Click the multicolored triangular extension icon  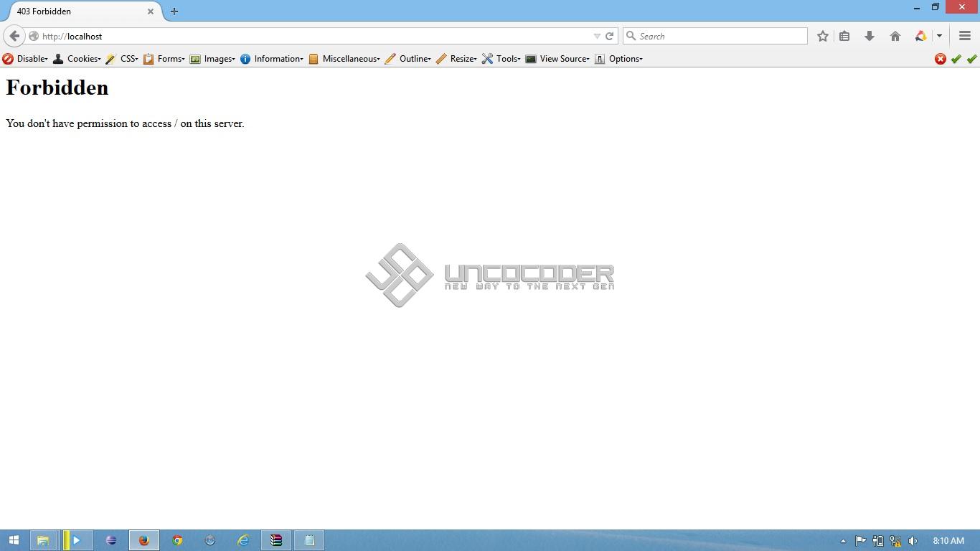point(920,36)
